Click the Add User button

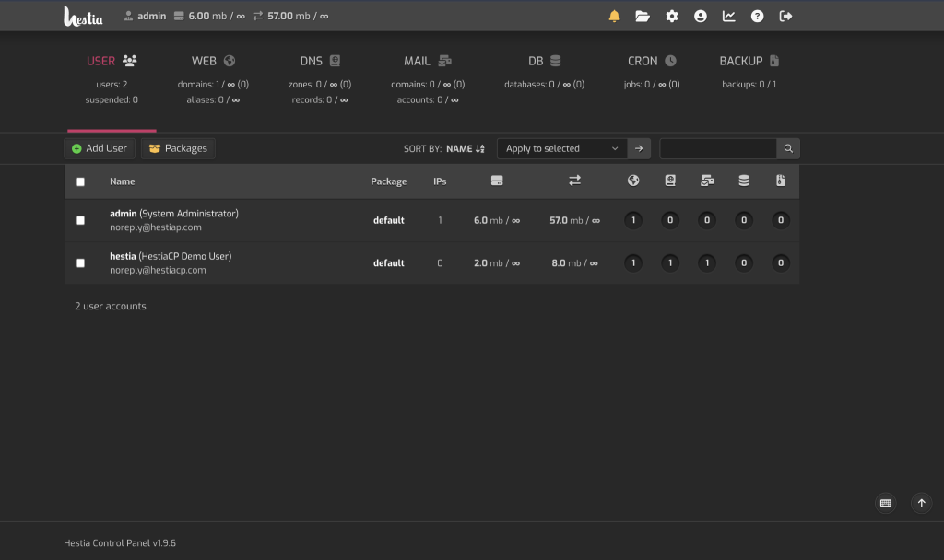click(x=100, y=148)
